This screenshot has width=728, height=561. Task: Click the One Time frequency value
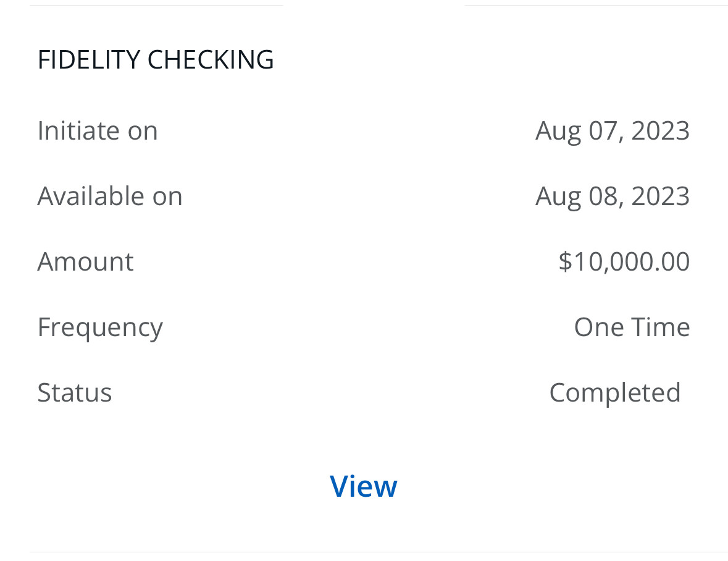tap(632, 326)
